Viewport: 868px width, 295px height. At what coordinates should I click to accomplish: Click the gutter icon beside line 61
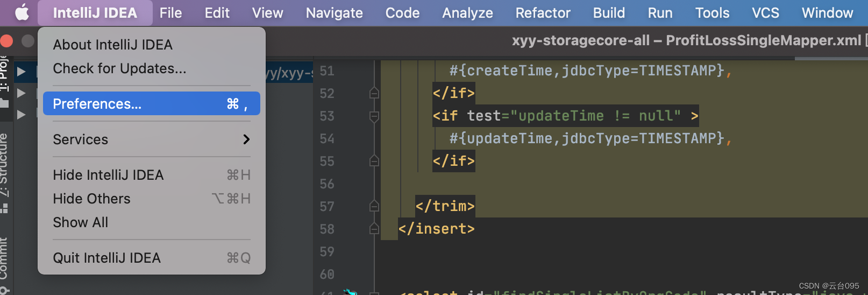(350, 292)
